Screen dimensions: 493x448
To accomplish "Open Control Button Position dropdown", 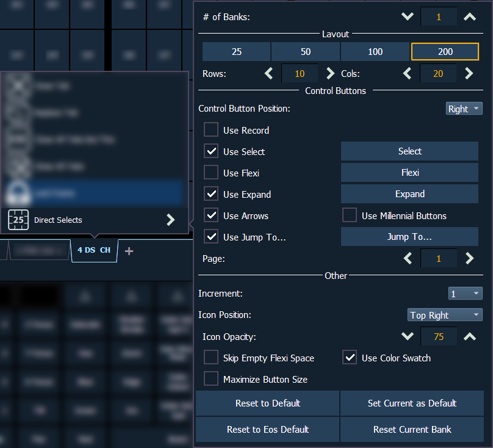I will (464, 109).
